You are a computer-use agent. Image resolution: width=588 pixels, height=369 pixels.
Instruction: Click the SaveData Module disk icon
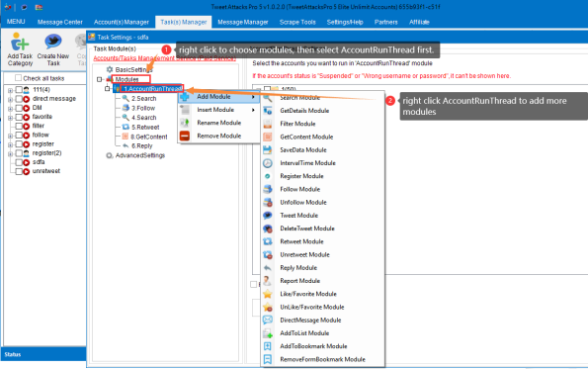[x=268, y=149]
